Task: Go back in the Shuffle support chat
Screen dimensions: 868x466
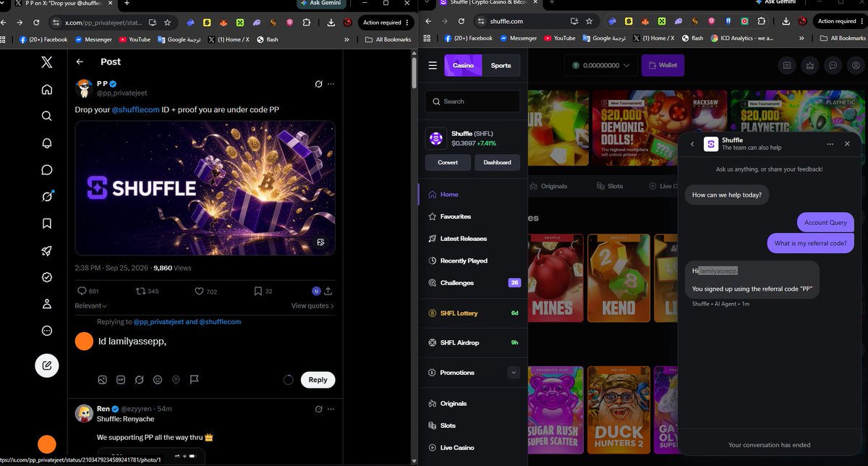Action: pyautogui.click(x=692, y=144)
